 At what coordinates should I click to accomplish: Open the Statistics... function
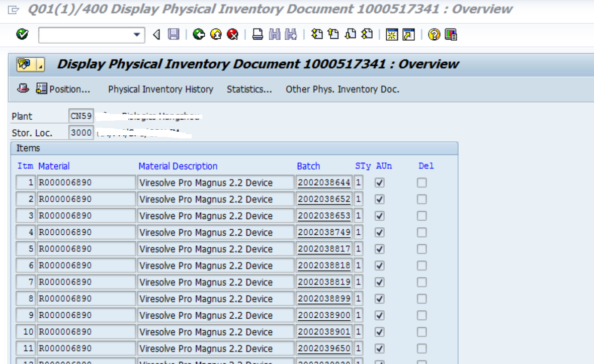click(249, 89)
